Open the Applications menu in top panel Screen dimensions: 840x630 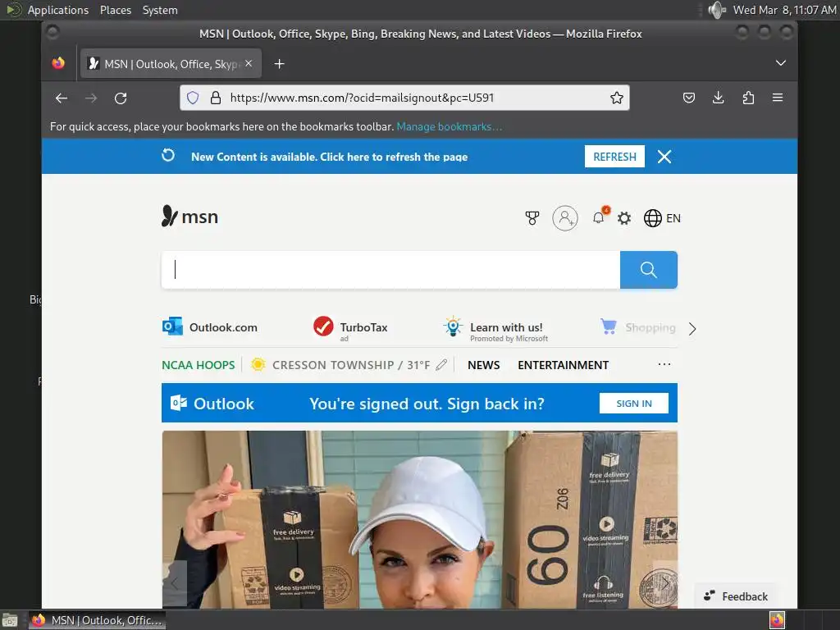click(x=58, y=10)
